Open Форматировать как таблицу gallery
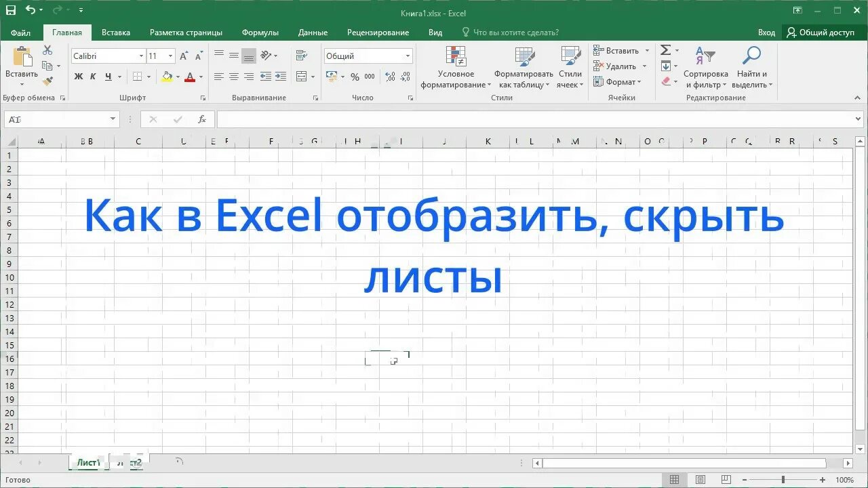This screenshot has width=868, height=488. tap(524, 68)
